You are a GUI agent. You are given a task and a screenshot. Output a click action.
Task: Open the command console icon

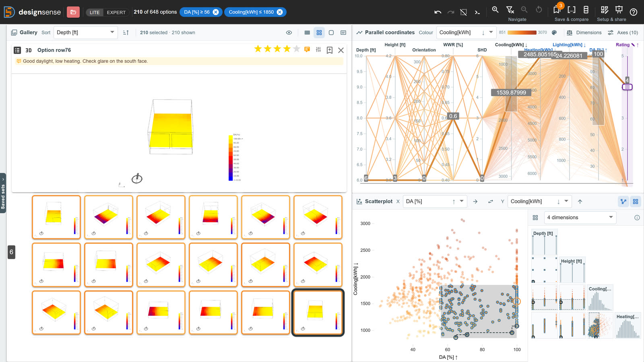(477, 12)
